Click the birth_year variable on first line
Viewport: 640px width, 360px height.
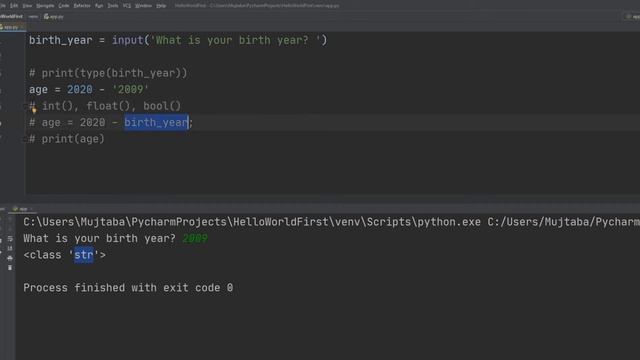click(60, 40)
